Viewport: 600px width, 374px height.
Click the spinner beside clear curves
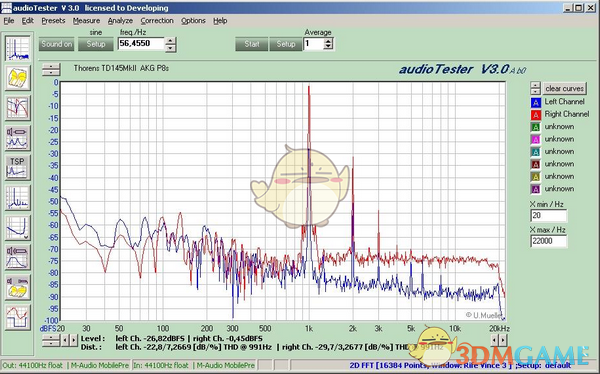point(535,88)
